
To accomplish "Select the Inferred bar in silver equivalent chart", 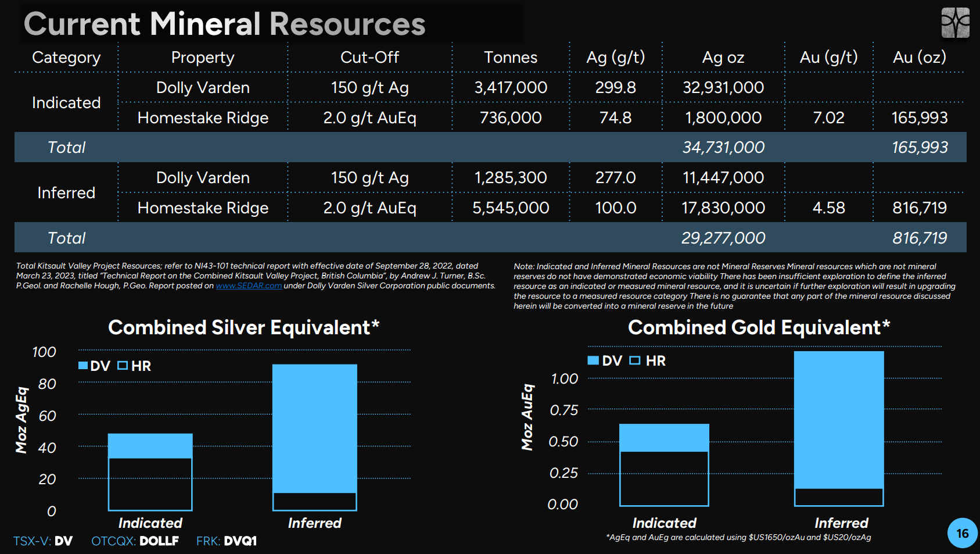I will (314, 438).
